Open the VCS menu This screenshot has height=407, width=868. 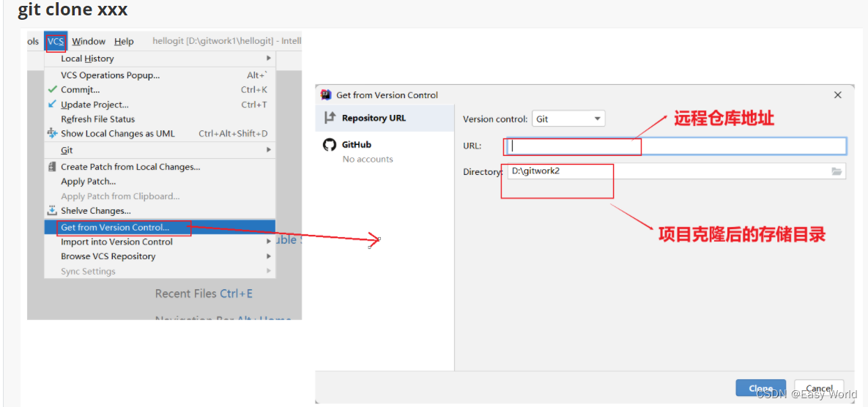pyautogui.click(x=56, y=42)
